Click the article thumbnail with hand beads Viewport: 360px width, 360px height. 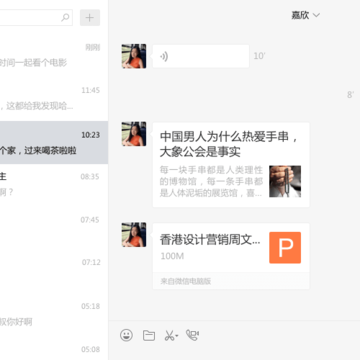pyautogui.click(x=285, y=181)
